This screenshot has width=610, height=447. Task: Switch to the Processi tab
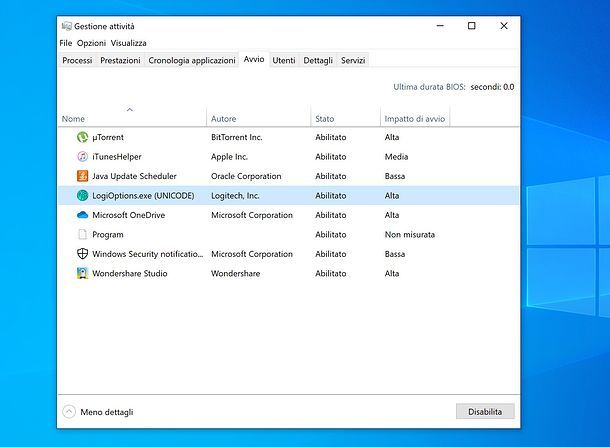point(77,60)
